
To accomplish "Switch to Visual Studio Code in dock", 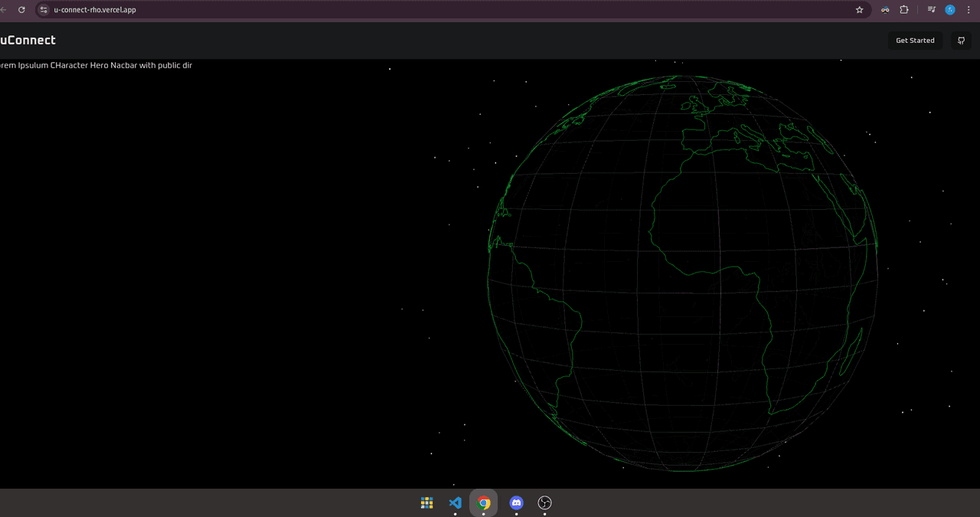I will (455, 503).
